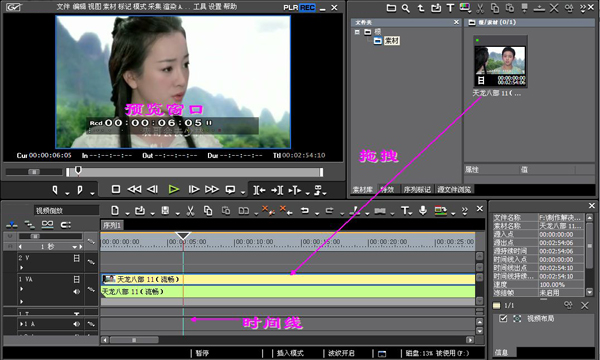Click the copy icon in bin toolbar
The height and width of the screenshot is (360, 600).
click(x=495, y=8)
